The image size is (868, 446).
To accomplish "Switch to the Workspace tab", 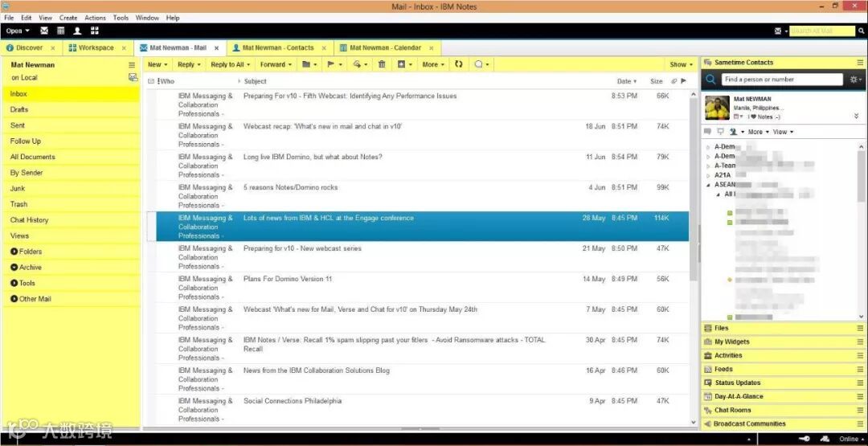I will click(x=96, y=48).
